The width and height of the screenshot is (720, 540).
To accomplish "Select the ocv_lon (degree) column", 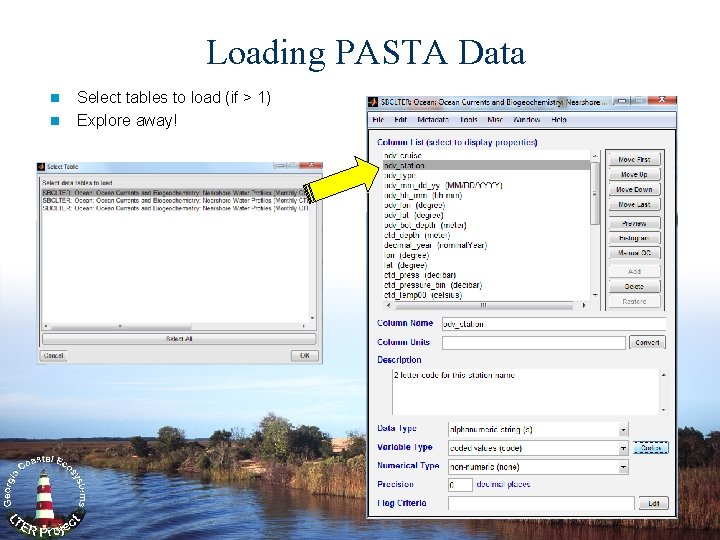I will 487,205.
